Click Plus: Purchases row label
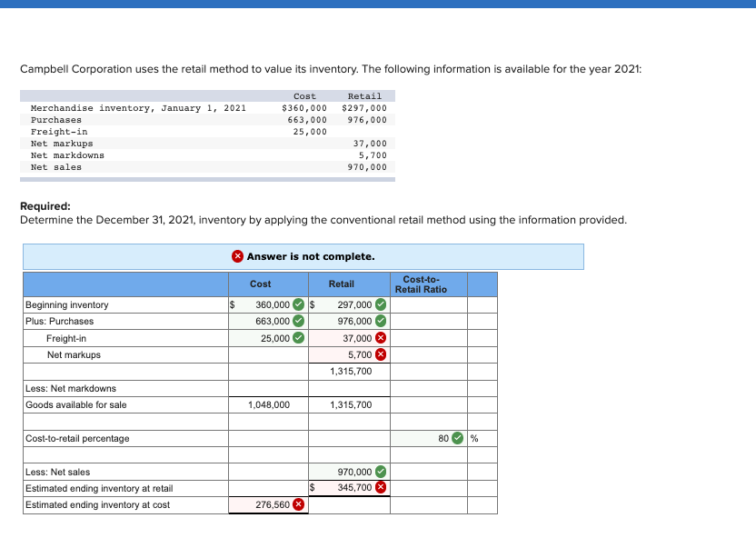Screen dimensions: 756x538 (60, 321)
